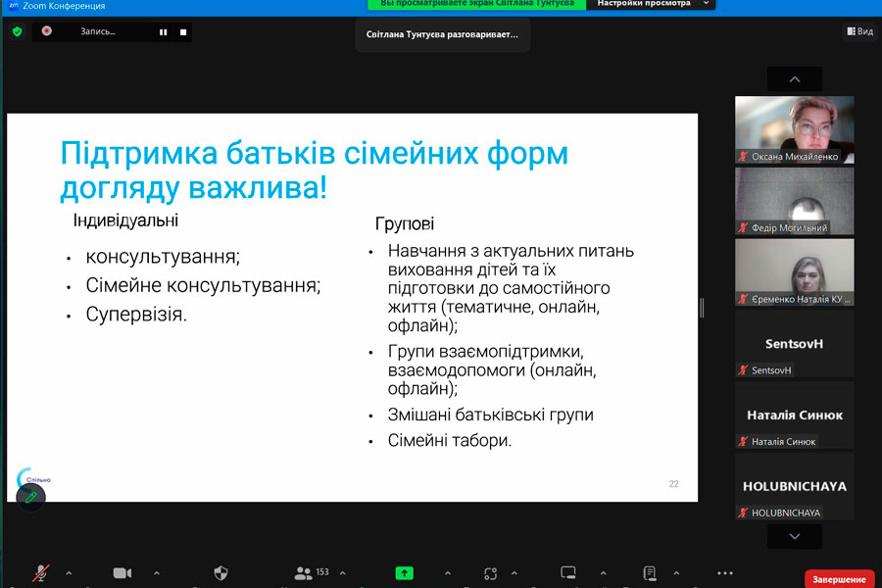Click Сімейні табори bullet text
This screenshot has width=882, height=588.
pos(450,440)
